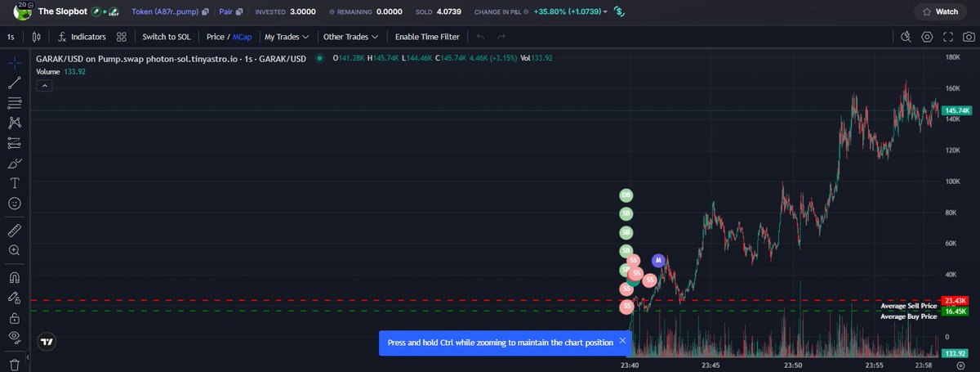Screen dimensions: 980x372
Task: Click the REMAINING 0.0000 value
Action: [x=390, y=11]
